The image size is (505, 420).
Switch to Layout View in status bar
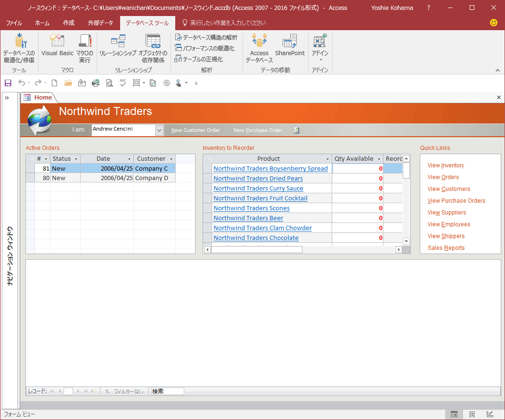pyautogui.click(x=472, y=414)
